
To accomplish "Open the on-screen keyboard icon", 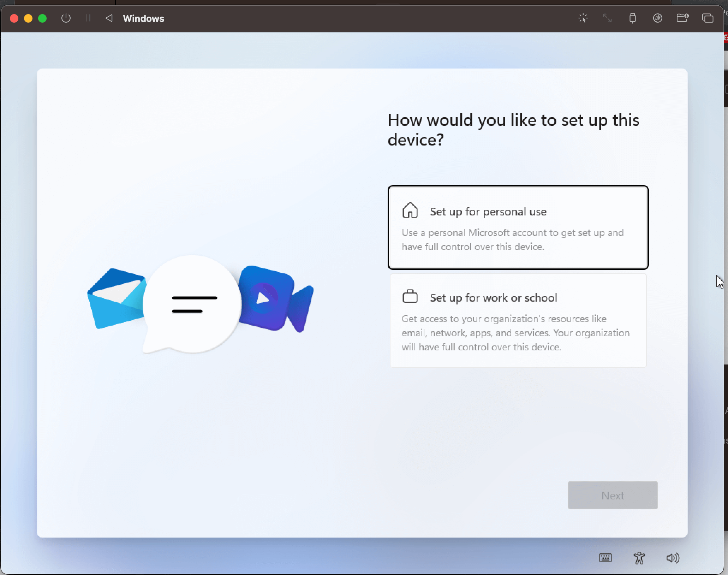I will [x=605, y=558].
